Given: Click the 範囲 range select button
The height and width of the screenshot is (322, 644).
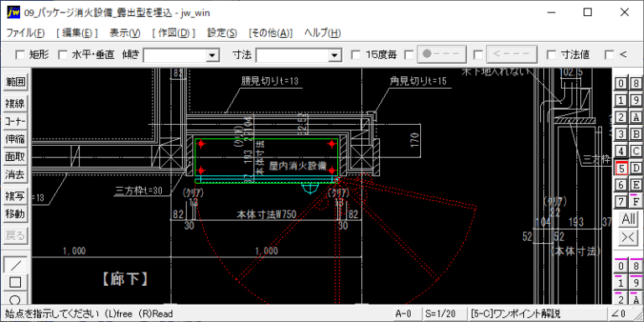Looking at the screenshot, I should 15,82.
